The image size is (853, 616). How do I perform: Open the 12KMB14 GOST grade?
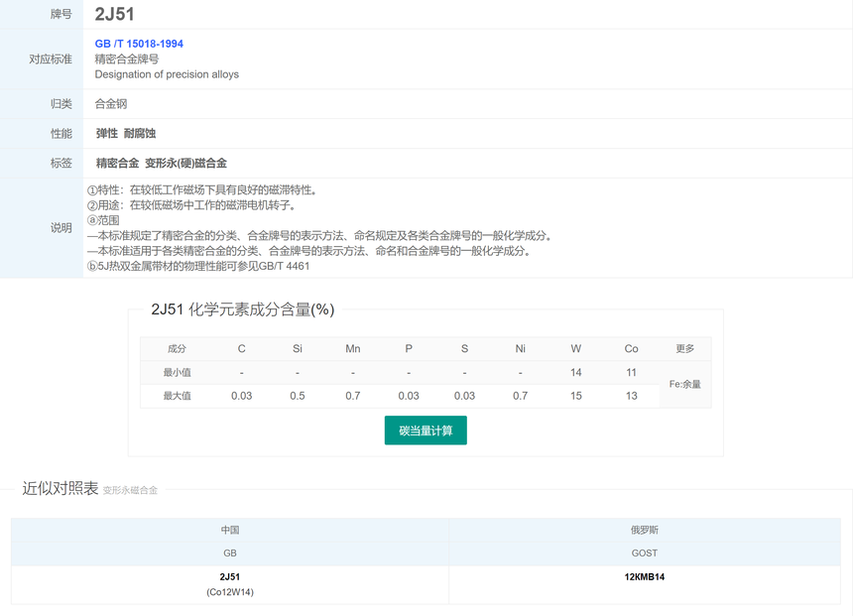pyautogui.click(x=644, y=577)
